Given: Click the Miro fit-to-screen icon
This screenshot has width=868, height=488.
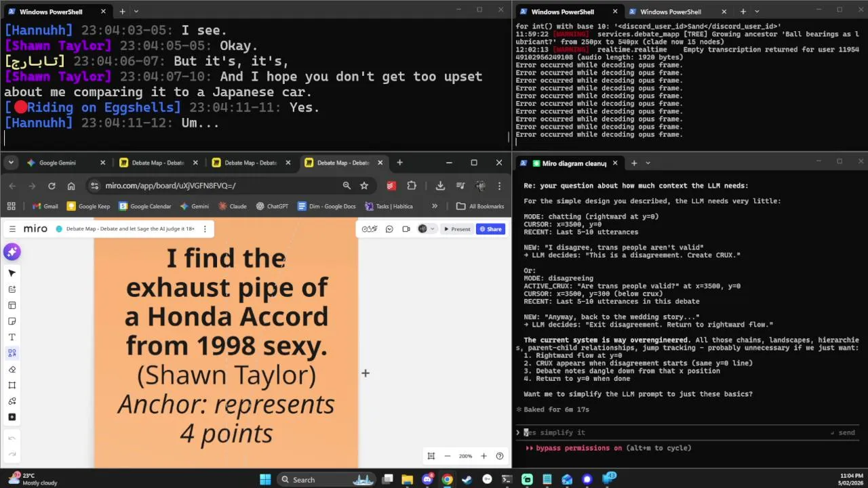Looking at the screenshot, I should pos(431,456).
